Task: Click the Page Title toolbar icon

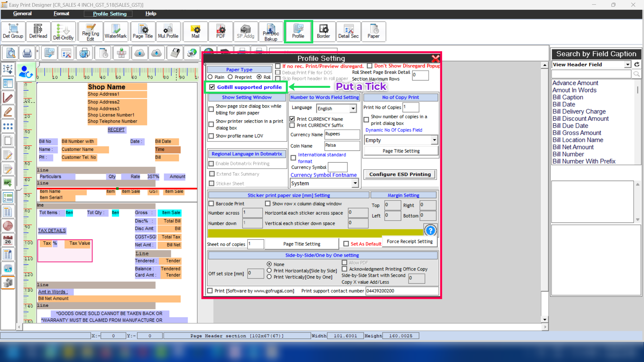Action: point(143,32)
